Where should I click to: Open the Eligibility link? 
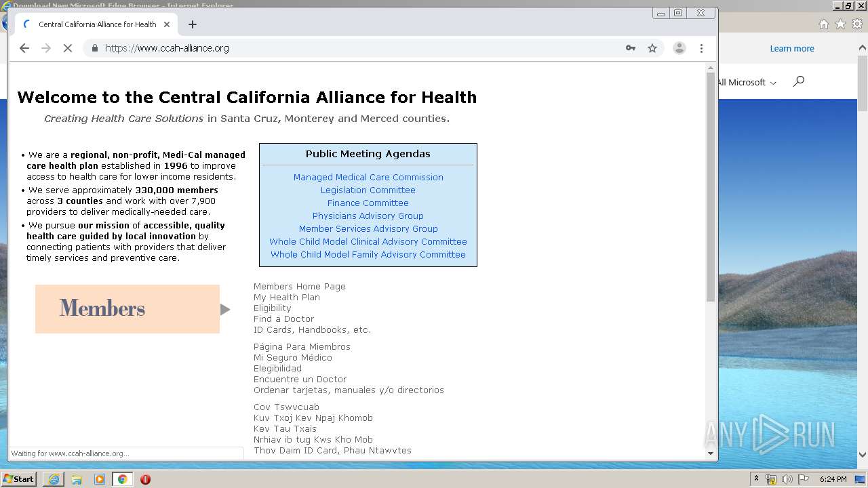(273, 308)
